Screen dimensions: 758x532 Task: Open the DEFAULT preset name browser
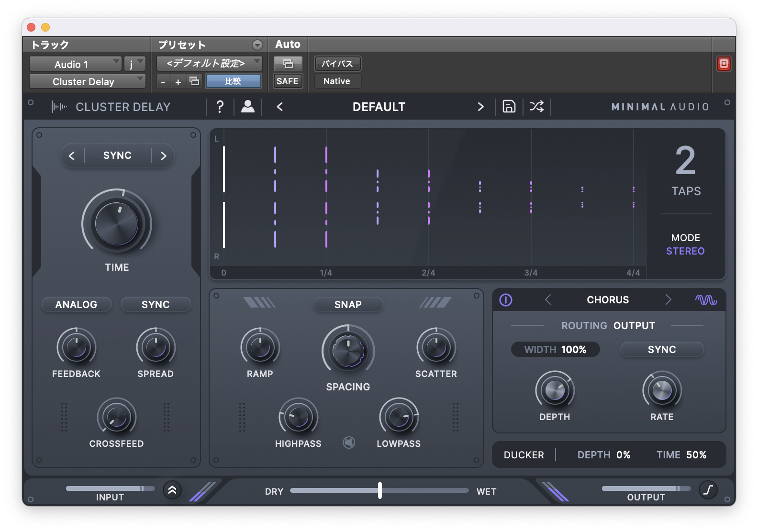pos(379,107)
